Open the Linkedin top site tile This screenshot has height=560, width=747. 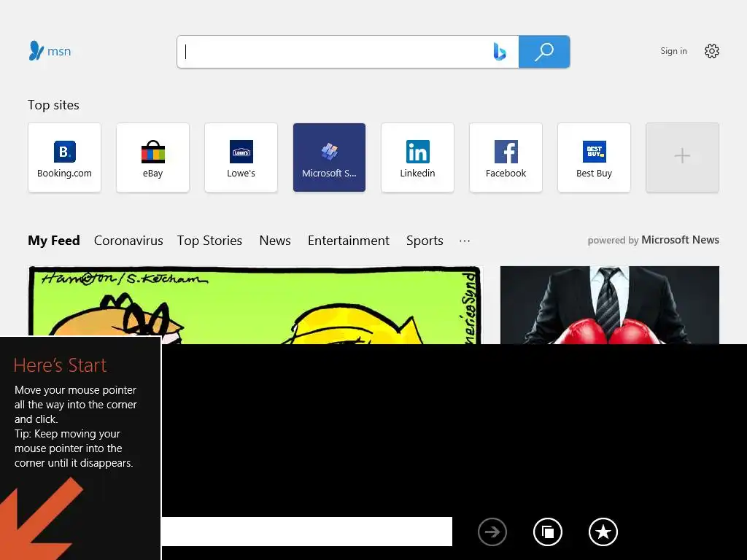tap(417, 157)
